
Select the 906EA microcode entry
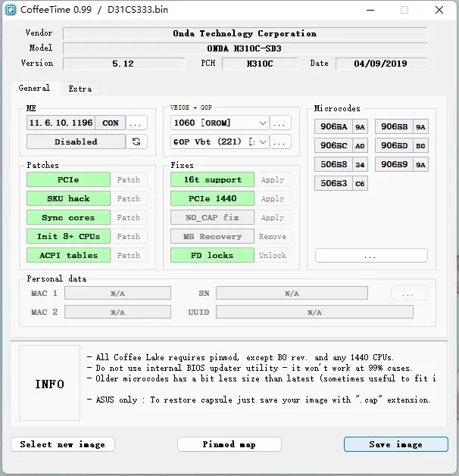tap(341, 126)
